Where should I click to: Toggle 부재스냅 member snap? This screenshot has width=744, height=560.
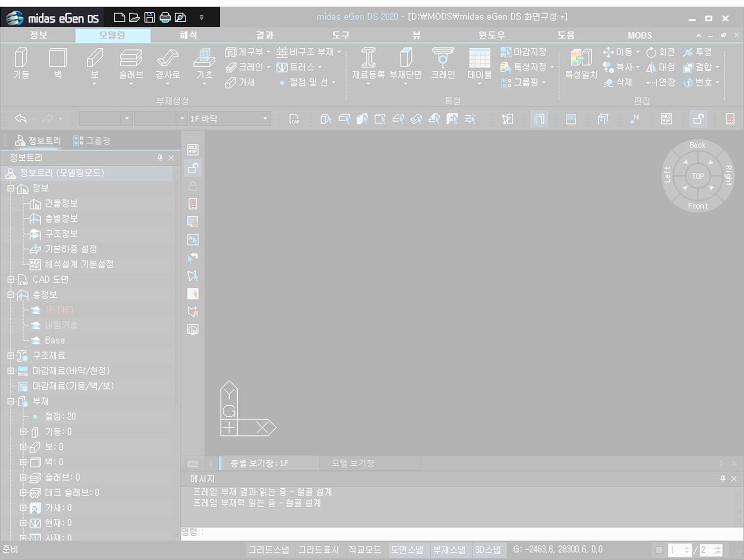click(449, 550)
